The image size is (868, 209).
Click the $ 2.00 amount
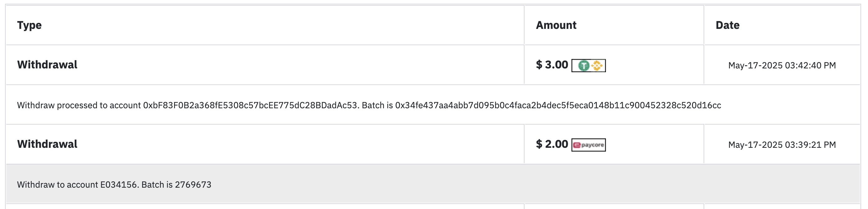tap(552, 144)
